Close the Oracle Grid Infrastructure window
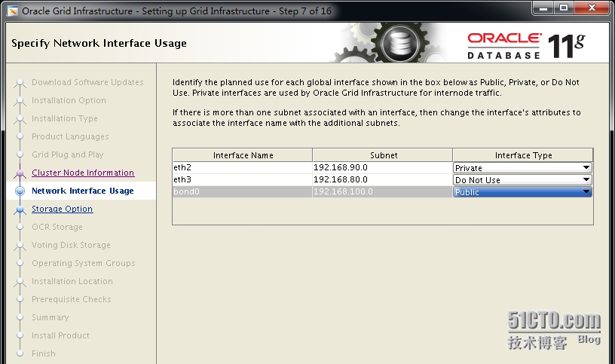The width and height of the screenshot is (615, 364). click(592, 8)
